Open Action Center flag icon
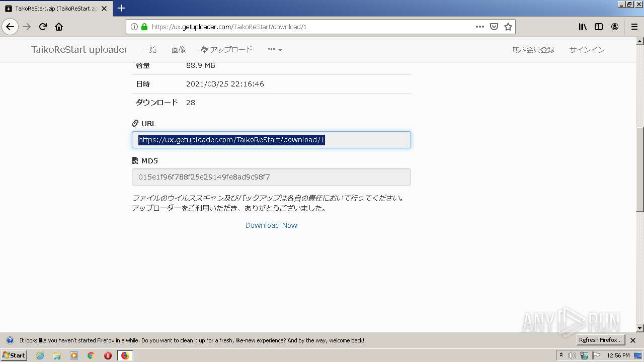Image resolution: width=644 pixels, height=362 pixels. [x=596, y=355]
